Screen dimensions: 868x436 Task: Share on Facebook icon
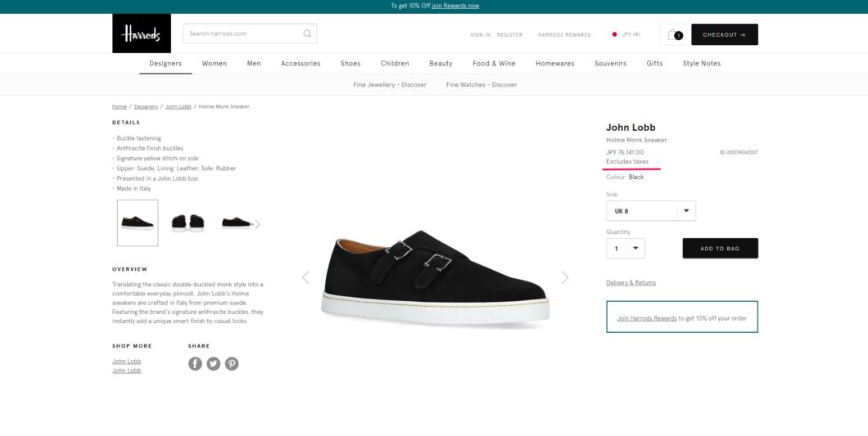(x=195, y=363)
